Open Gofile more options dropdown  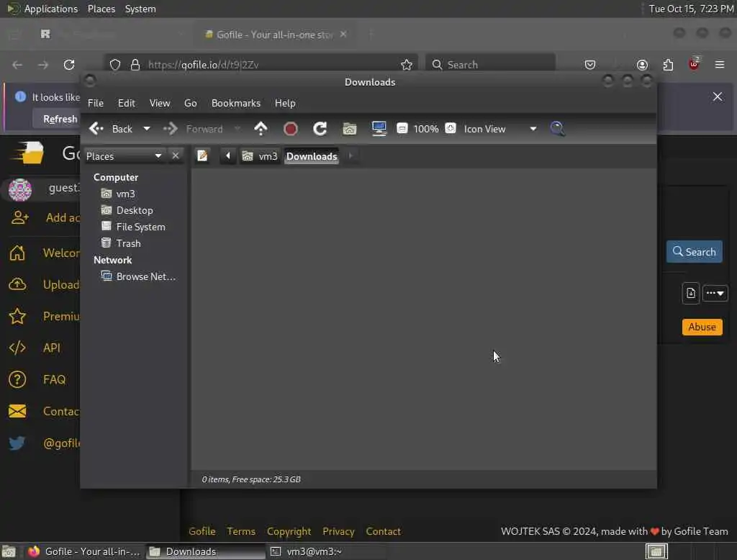click(x=715, y=293)
